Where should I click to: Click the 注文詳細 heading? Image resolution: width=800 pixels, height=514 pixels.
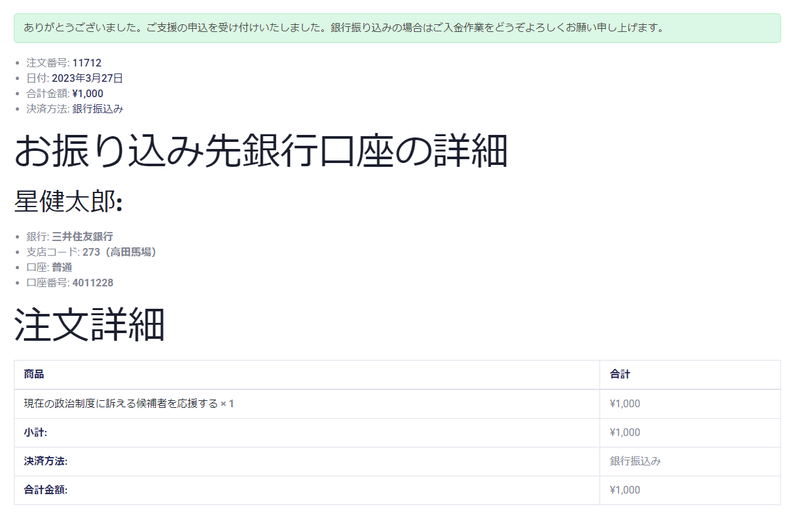[89, 325]
